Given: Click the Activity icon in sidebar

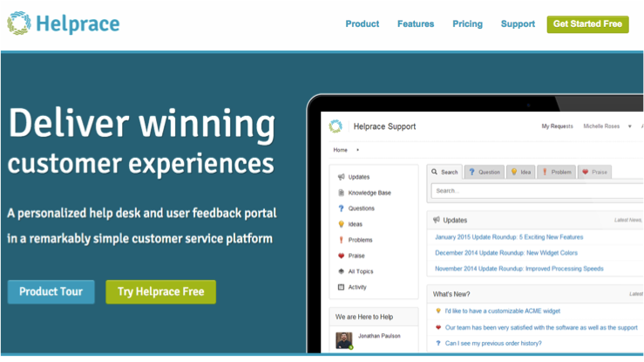Looking at the screenshot, I should [x=341, y=287].
